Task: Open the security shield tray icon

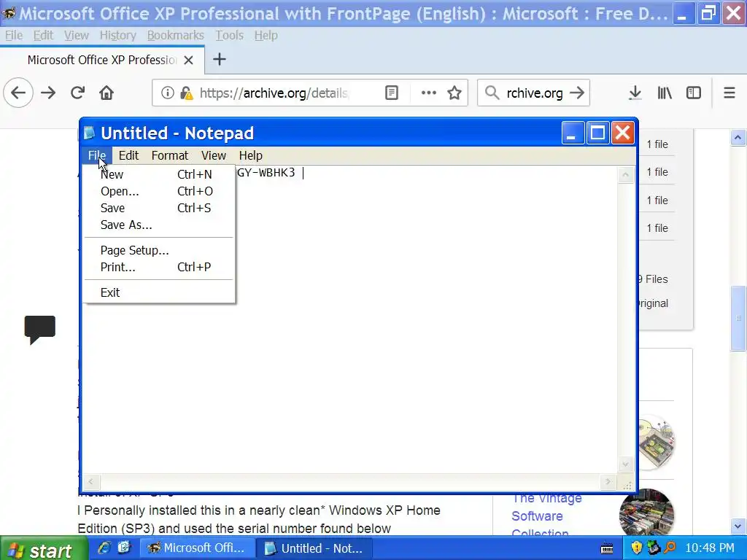Action: [636, 548]
